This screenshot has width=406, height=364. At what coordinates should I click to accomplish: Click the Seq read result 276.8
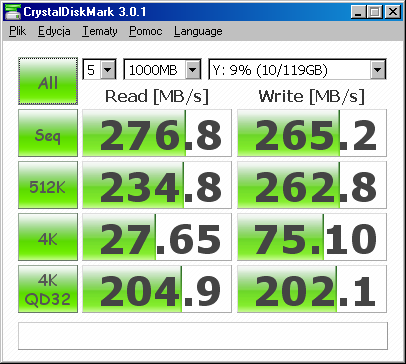pyautogui.click(x=157, y=133)
